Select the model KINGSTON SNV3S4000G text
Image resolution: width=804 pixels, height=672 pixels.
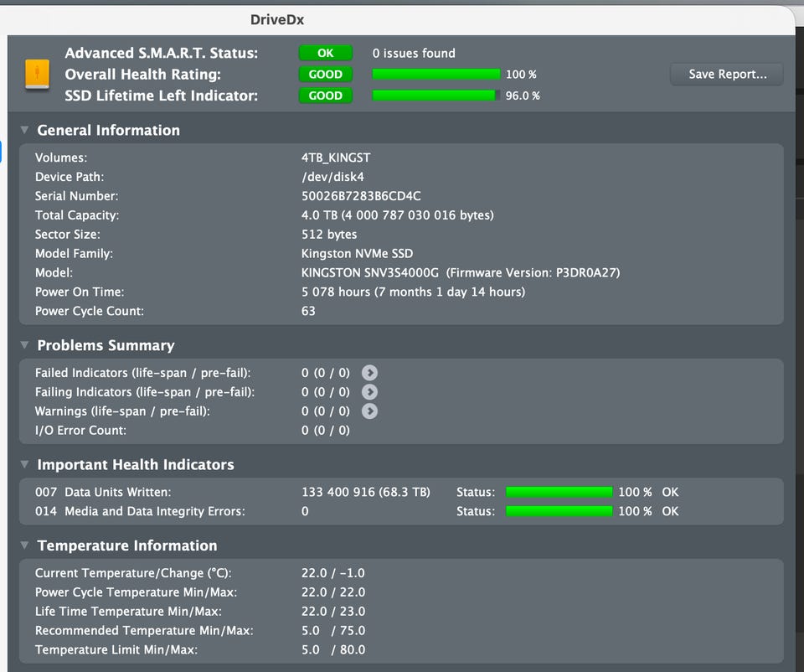(x=370, y=273)
